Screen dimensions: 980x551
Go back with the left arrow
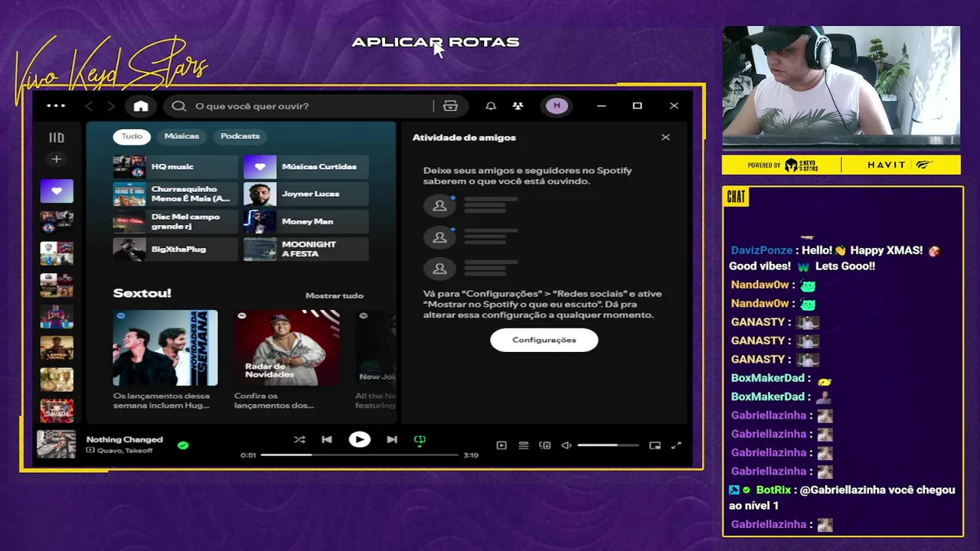90,106
